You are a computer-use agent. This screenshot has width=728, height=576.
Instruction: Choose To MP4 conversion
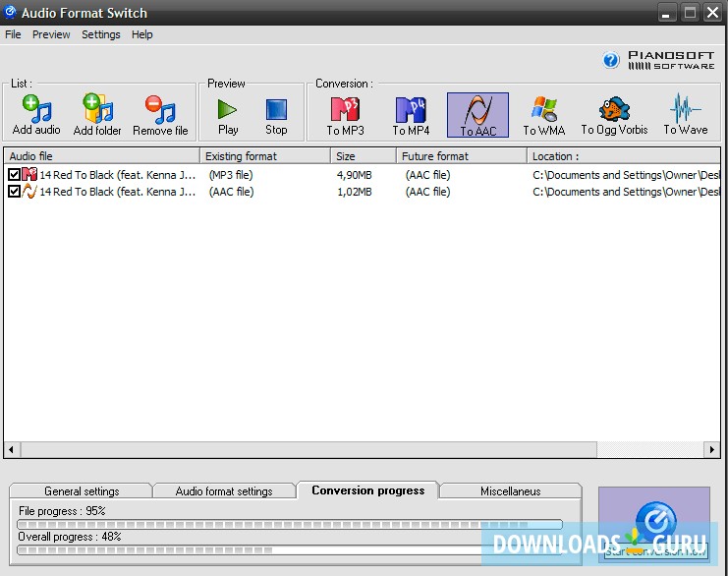click(411, 116)
